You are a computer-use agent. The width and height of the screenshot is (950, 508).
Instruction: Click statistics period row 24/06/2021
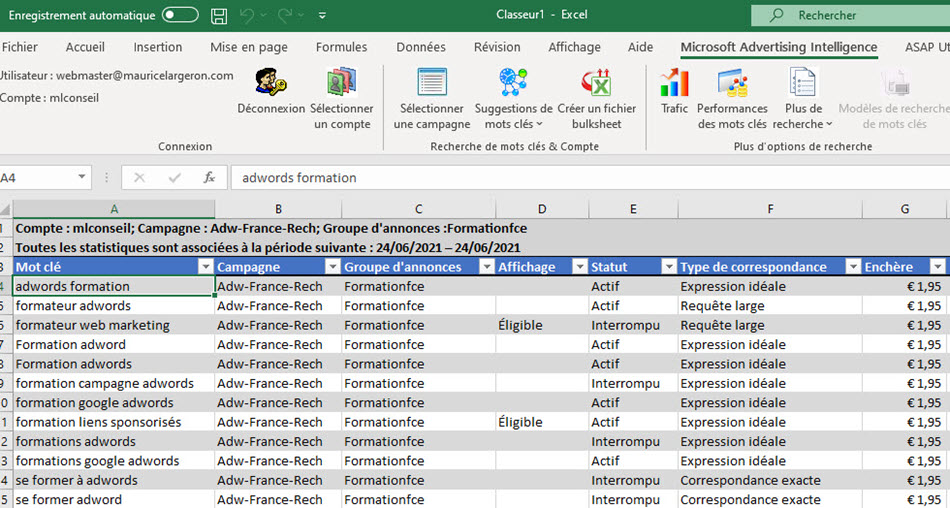(x=268, y=247)
